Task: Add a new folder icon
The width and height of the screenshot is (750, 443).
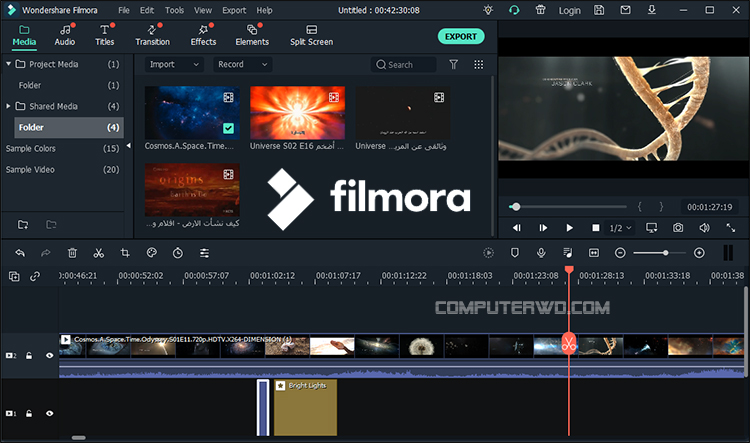Action: coord(23,224)
